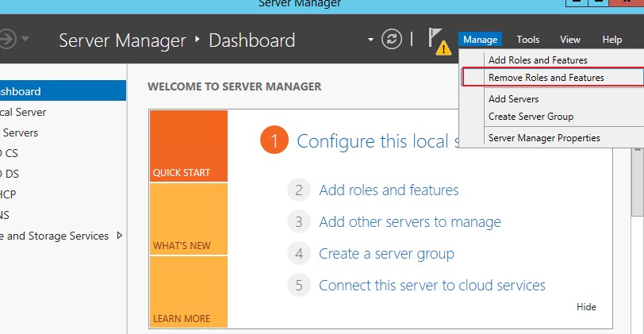Expand File and Storage Services arrow
The height and width of the screenshot is (334, 644).
pos(120,236)
